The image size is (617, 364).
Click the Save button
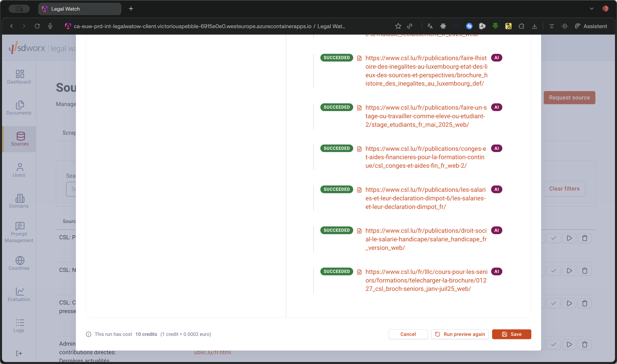click(x=512, y=334)
